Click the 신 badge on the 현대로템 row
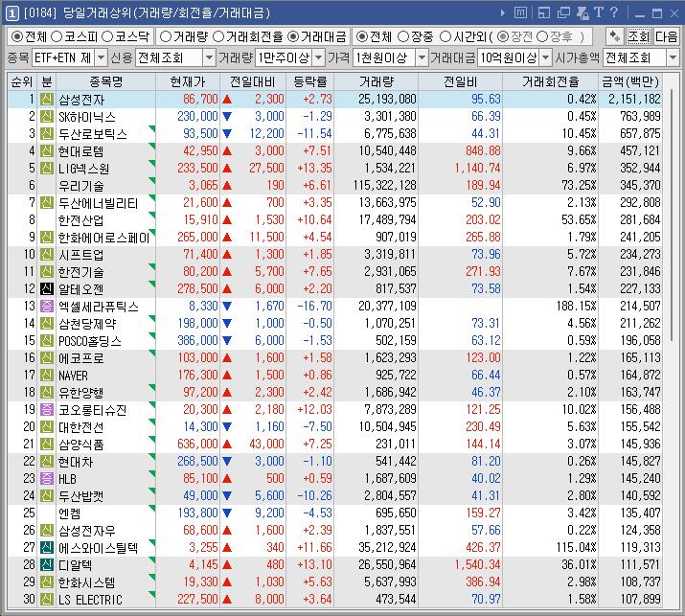Screen dimensions: 685x616 point(47,150)
